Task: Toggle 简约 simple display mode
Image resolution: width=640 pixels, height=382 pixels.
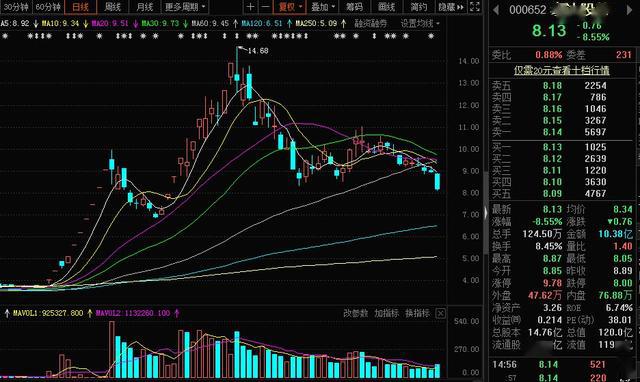Action: 419,7
